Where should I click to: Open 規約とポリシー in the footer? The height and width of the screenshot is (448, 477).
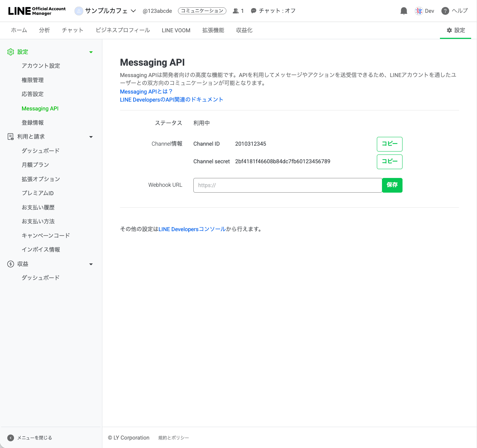coord(174,438)
